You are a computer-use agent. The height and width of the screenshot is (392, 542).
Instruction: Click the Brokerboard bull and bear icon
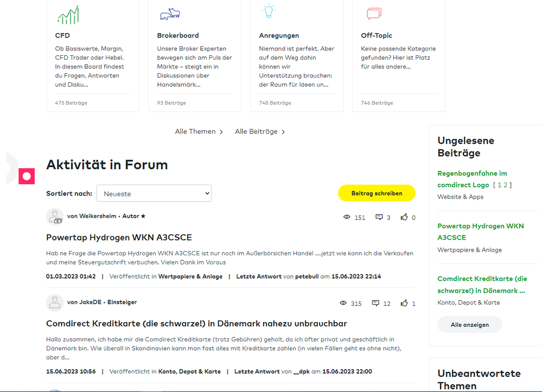pyautogui.click(x=170, y=14)
